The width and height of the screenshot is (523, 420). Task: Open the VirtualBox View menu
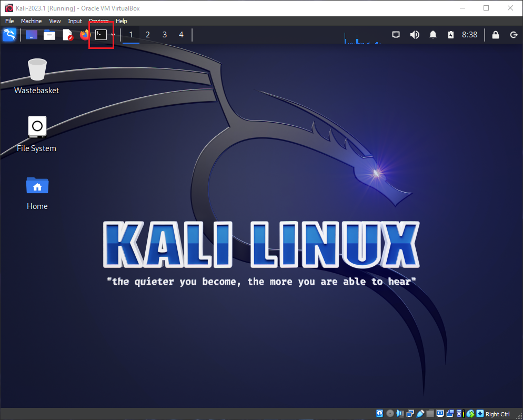[55, 21]
